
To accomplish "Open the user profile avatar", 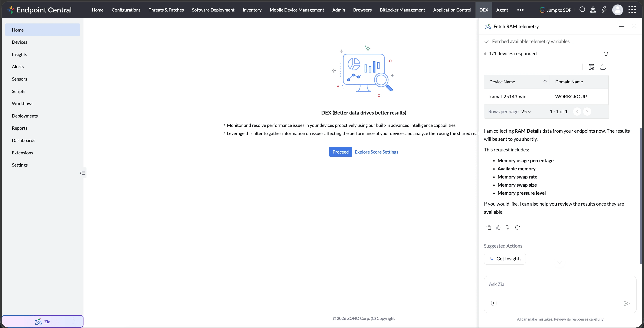I will point(618,10).
